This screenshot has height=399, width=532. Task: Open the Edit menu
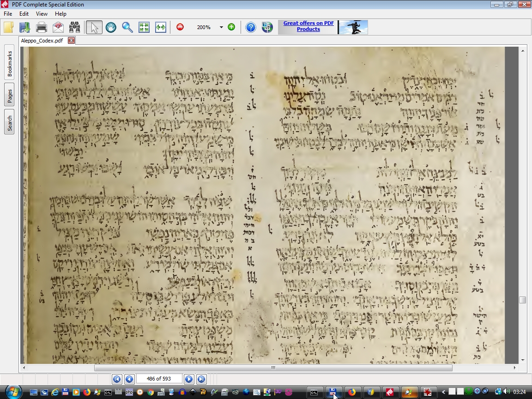pos(24,14)
